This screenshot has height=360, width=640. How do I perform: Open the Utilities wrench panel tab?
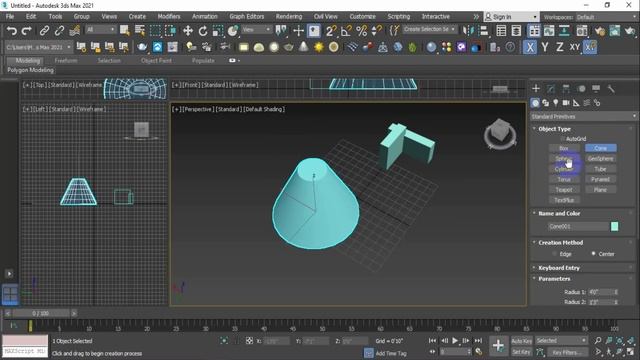coord(611,89)
